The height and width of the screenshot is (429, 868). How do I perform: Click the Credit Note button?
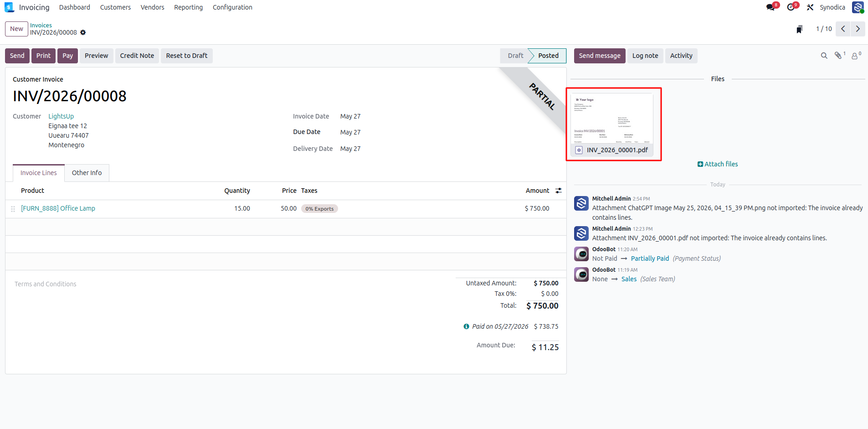pyautogui.click(x=137, y=56)
